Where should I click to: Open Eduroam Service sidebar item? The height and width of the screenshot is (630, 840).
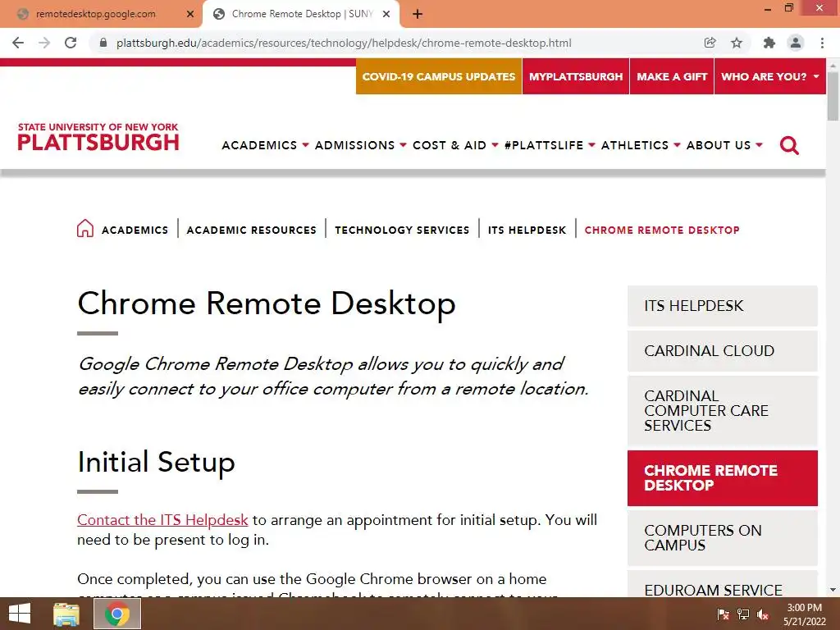click(x=722, y=584)
